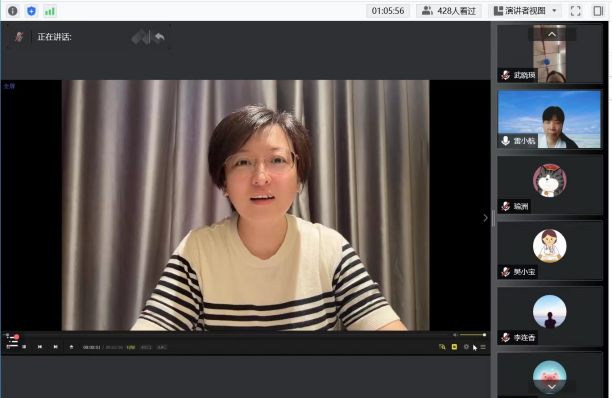Click the player elapsed time display
Image resolution: width=612 pixels, height=398 pixels.
click(x=92, y=347)
